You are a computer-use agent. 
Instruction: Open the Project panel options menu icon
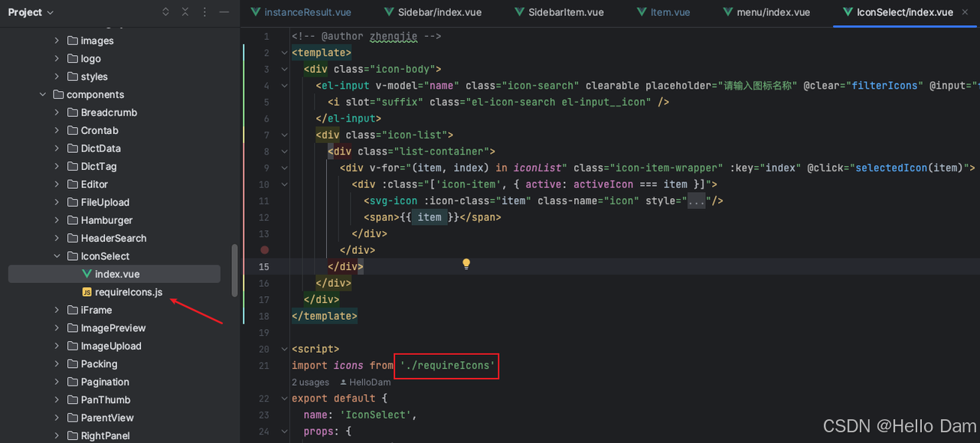click(x=204, y=12)
